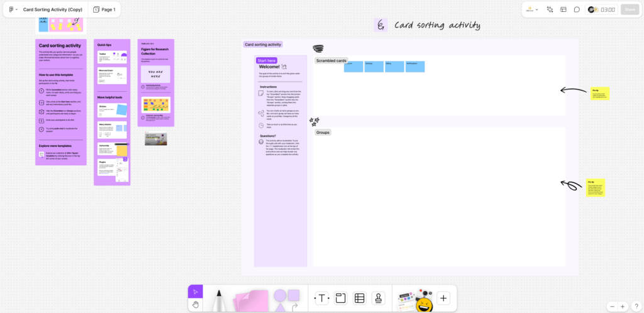Click the Share button
This screenshot has height=313, width=644.
pos(630,9)
